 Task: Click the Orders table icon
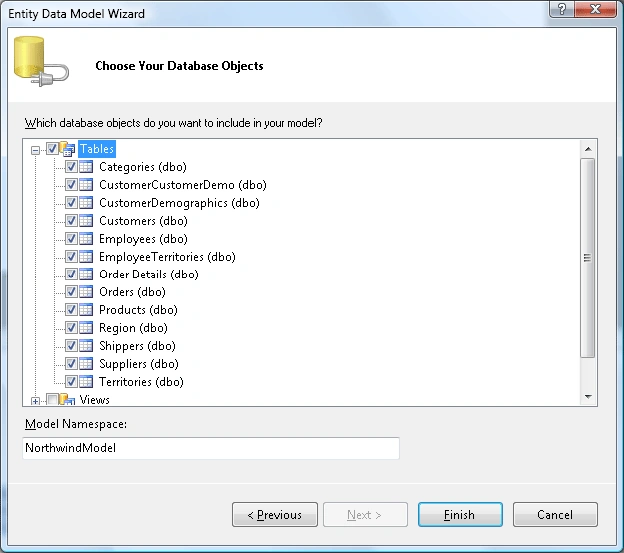[86, 292]
